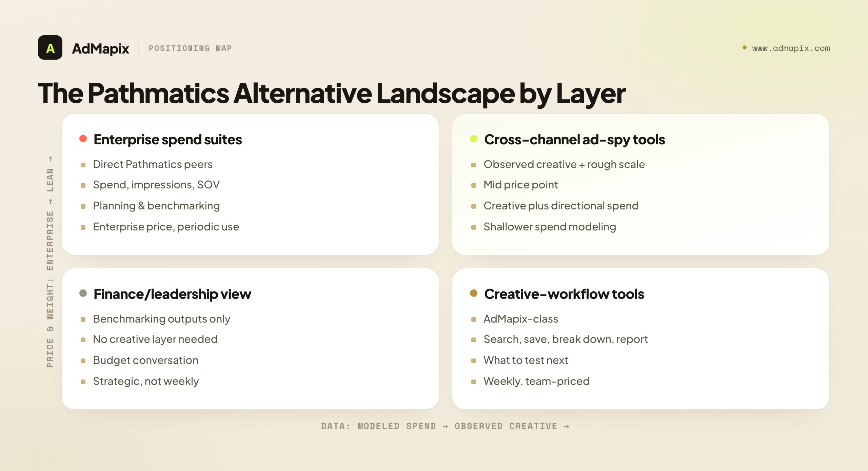The width and height of the screenshot is (868, 471).
Task: Click the POSITIONING MAP label
Action: [190, 48]
